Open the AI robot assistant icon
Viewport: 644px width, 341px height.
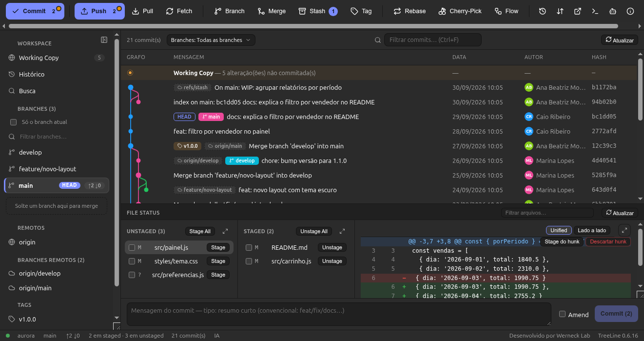click(613, 11)
